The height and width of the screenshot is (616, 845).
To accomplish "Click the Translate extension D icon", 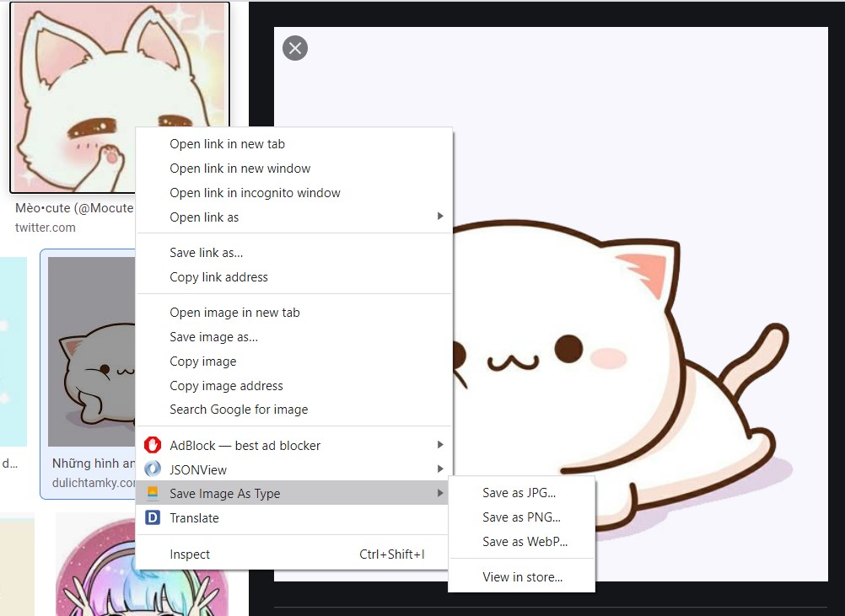I will (x=153, y=518).
